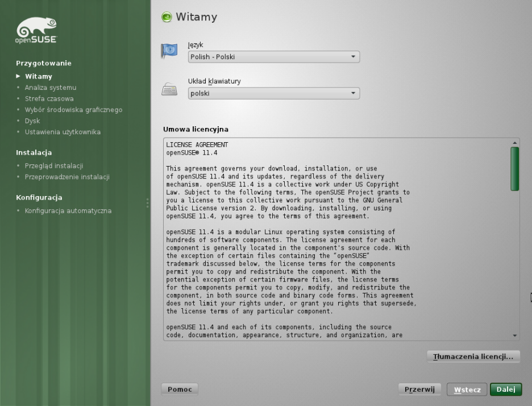
Task: Select Konfiguracja automatyczna sidebar item
Action: (68, 211)
